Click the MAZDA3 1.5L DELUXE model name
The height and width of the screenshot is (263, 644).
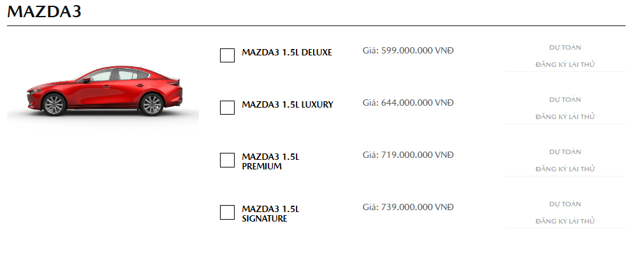tap(287, 52)
